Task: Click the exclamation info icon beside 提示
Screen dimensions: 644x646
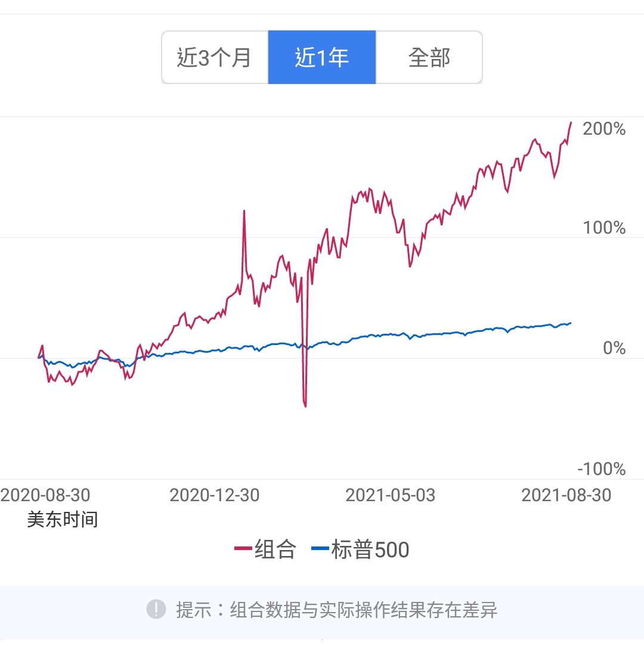Action: 156,609
